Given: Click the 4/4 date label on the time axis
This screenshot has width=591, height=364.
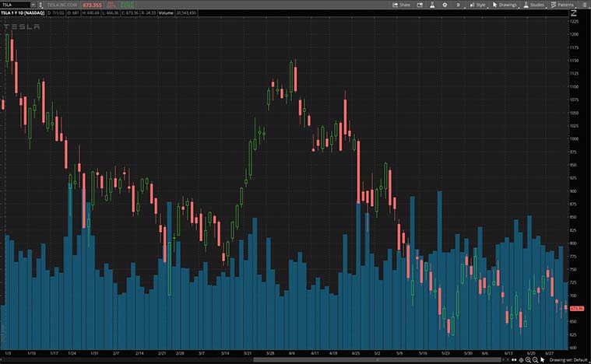Looking at the screenshot, I should tap(292, 353).
